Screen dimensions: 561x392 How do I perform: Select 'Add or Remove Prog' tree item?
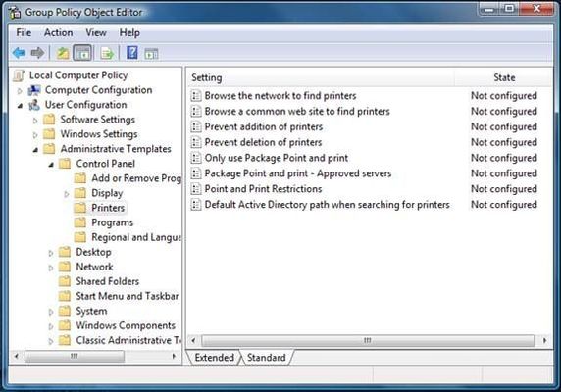[x=136, y=178]
